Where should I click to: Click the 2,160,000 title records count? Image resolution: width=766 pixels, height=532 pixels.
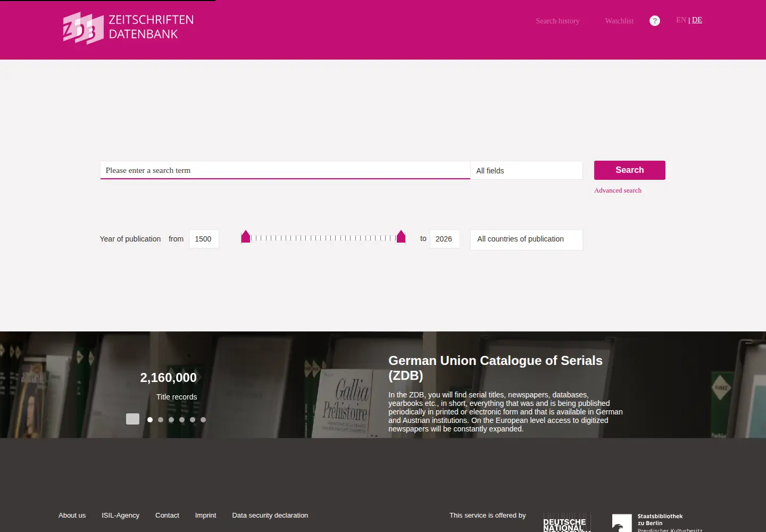tap(169, 378)
